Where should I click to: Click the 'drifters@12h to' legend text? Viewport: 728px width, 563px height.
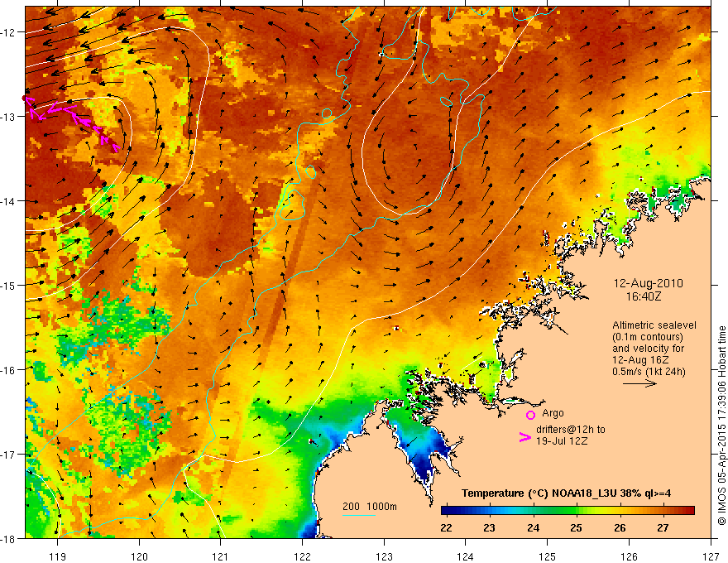(571, 430)
